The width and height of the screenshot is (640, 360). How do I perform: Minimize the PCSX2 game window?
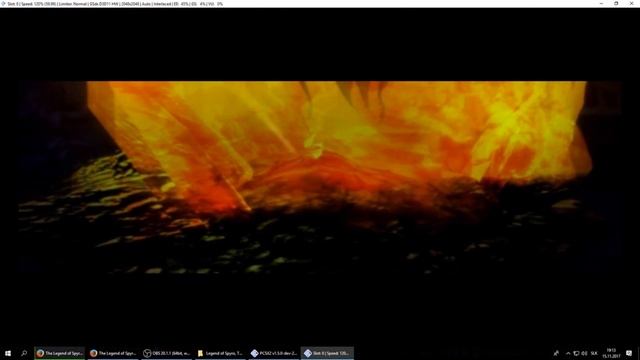601,3
